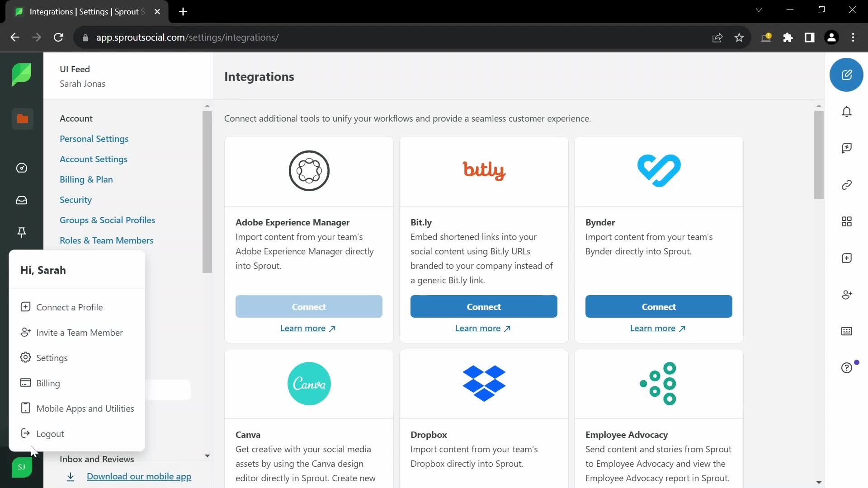
Task: Open Invite a Team Member option
Action: (x=79, y=333)
